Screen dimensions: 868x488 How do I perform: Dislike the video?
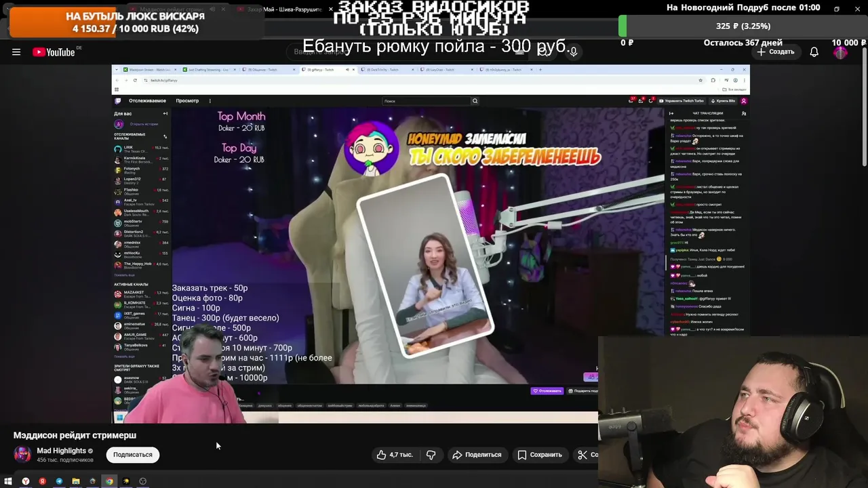(x=431, y=455)
